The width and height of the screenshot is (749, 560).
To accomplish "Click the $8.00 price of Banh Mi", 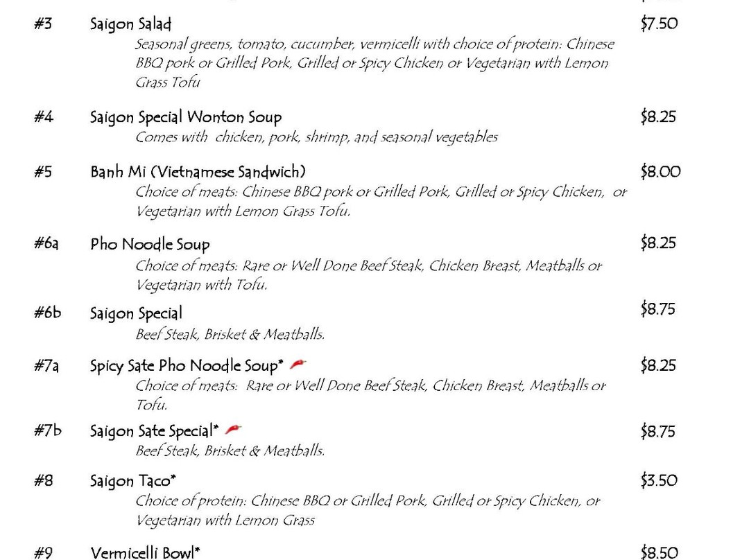I will click(x=660, y=172).
